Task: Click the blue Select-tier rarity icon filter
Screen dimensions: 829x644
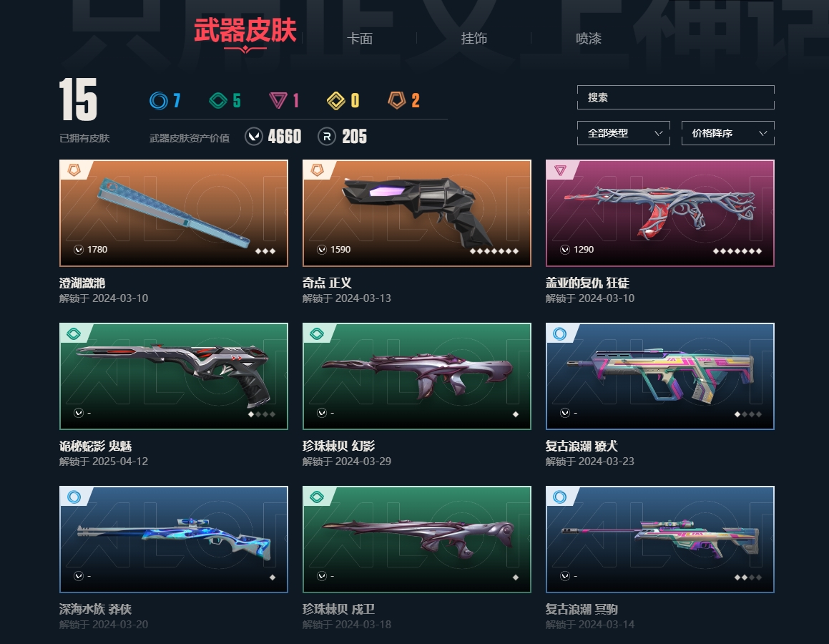Action: (159, 100)
